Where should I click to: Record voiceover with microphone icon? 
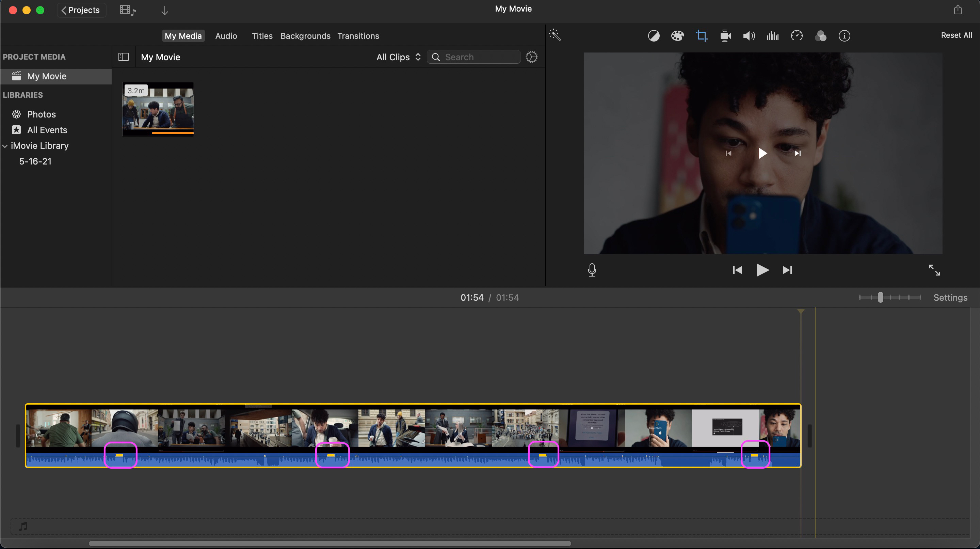point(592,269)
